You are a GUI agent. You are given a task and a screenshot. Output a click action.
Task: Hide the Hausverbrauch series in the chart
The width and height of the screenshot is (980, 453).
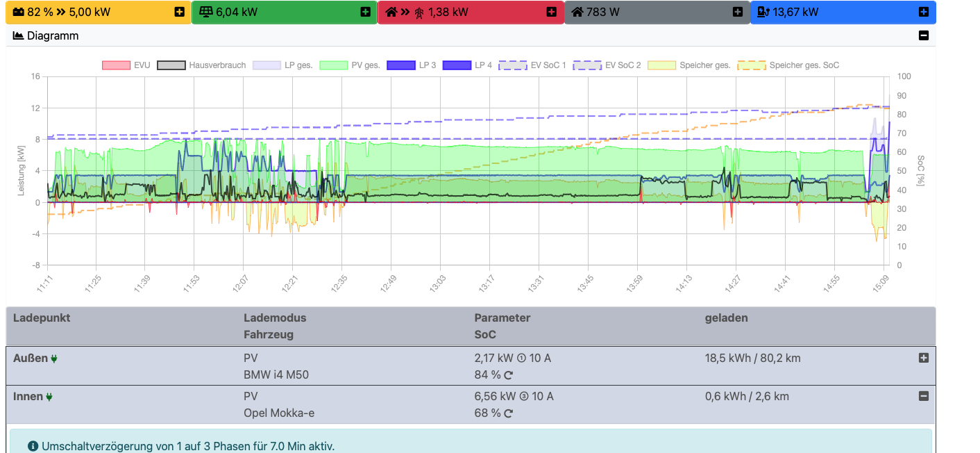click(171, 65)
